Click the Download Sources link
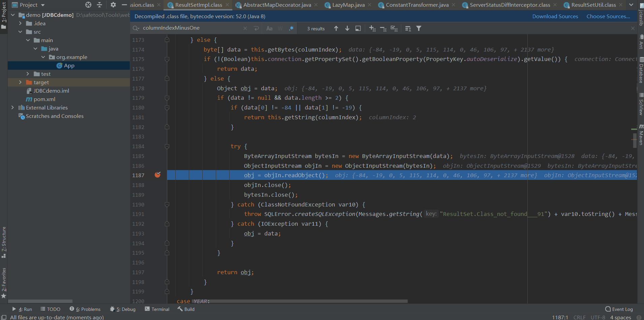This screenshot has height=320, width=644. [x=555, y=17]
